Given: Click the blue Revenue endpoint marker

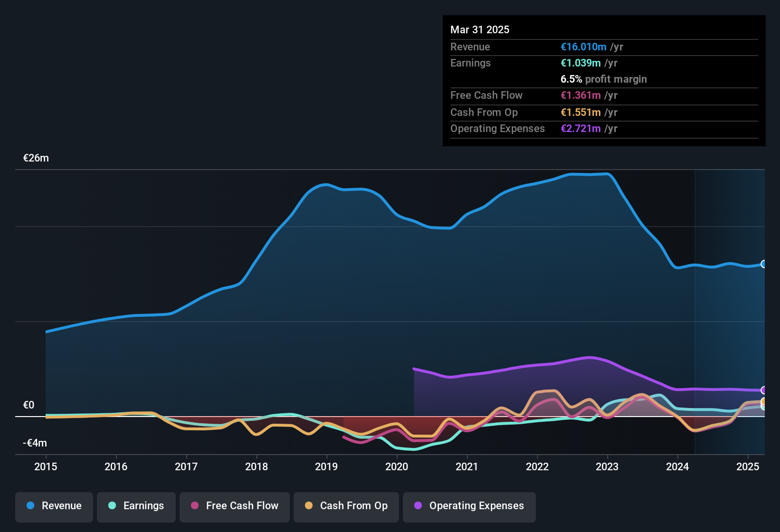Looking at the screenshot, I should (x=764, y=264).
